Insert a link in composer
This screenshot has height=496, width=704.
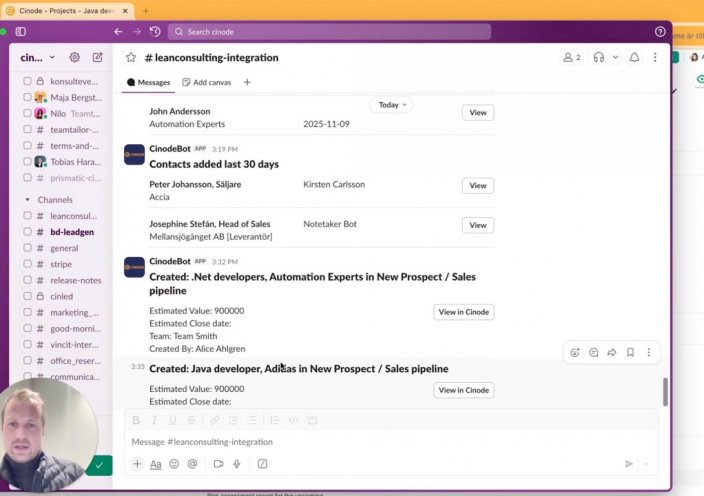215,420
